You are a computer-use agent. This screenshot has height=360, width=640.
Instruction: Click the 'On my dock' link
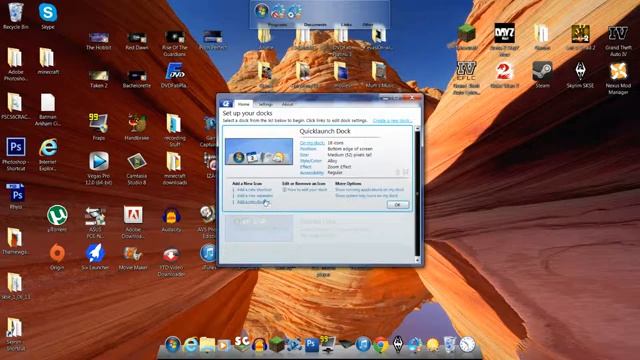312,143
